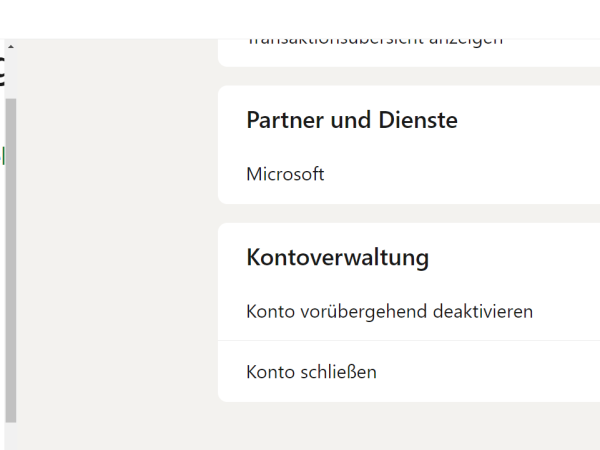The height and width of the screenshot is (450, 600).
Task: Click the gray vertical scrollbar thumb
Action: pos(11,260)
